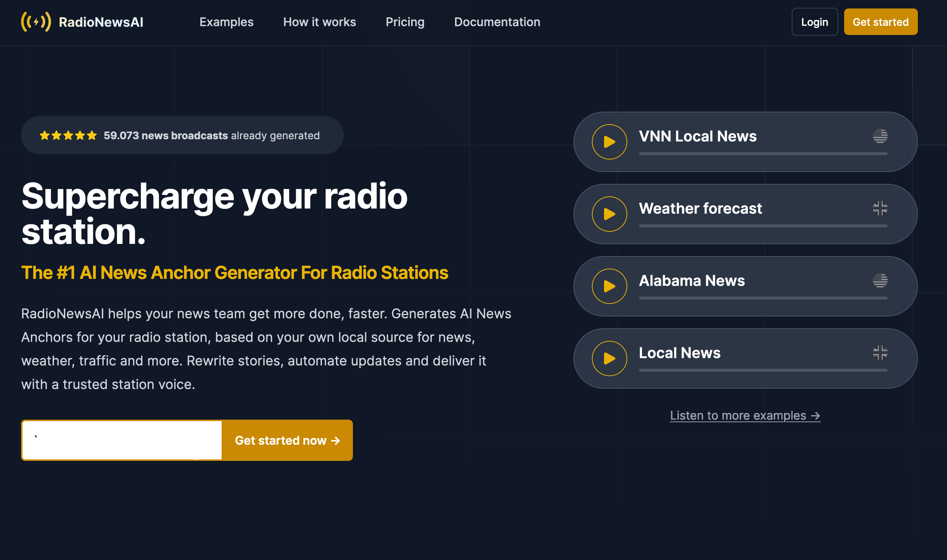Open the Examples menu item
This screenshot has width=947, height=560.
pos(226,22)
